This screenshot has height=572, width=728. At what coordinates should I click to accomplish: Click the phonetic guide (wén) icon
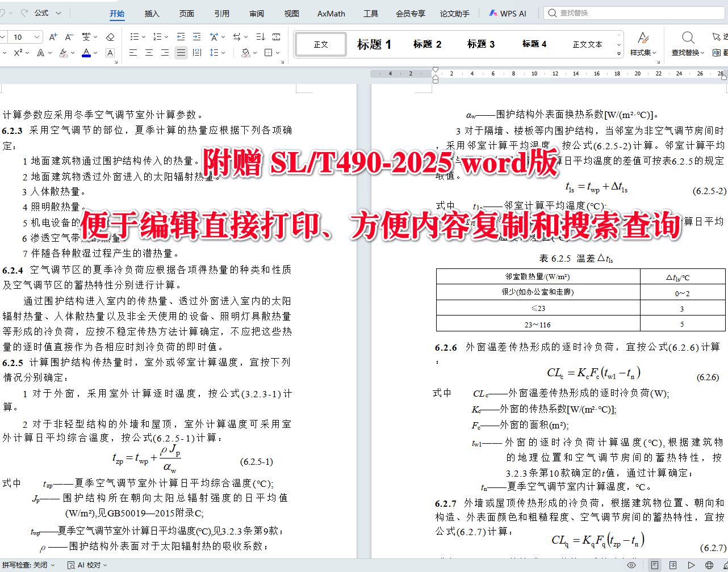tap(86, 37)
